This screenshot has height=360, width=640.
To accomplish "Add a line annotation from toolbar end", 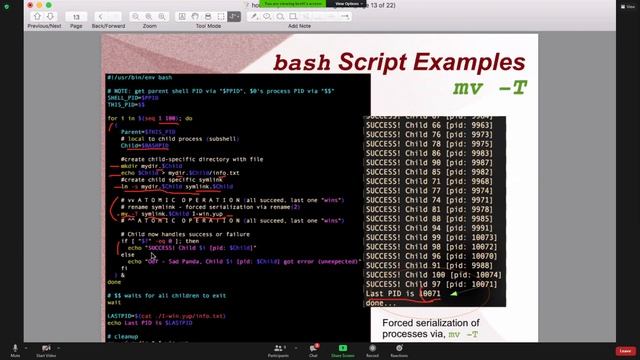I will pyautogui.click(x=345, y=16).
